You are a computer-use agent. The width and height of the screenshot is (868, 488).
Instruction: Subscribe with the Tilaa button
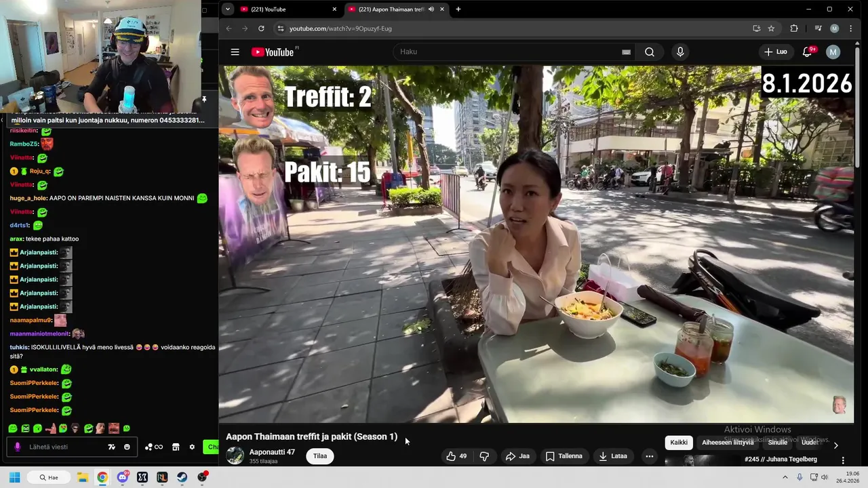coord(320,456)
